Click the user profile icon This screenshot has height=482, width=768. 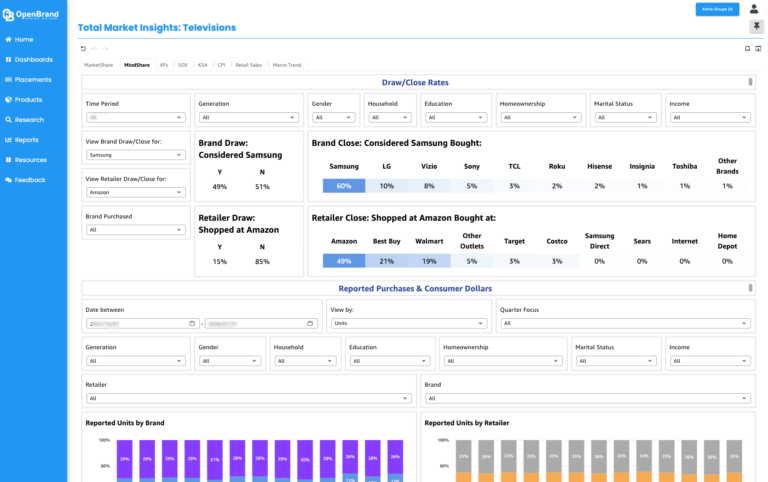pos(754,9)
